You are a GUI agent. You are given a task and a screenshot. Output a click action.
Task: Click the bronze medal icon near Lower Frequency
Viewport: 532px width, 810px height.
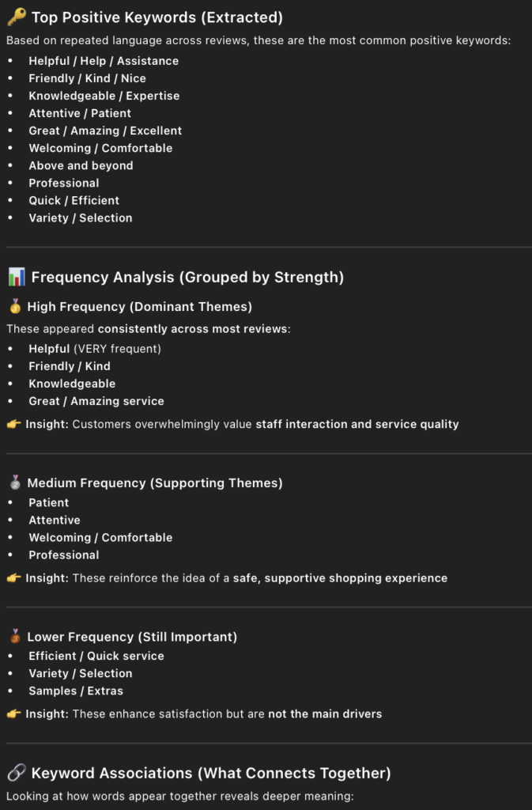14,637
